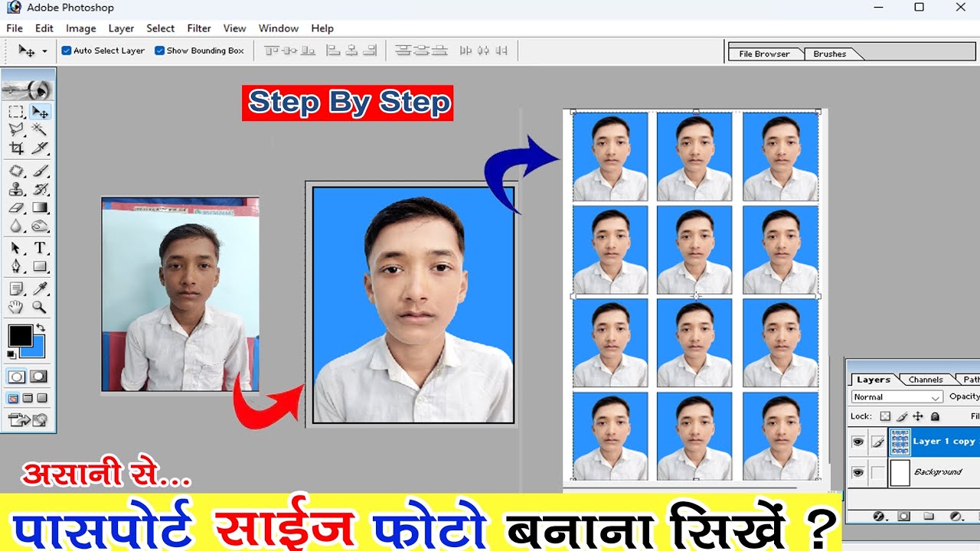
Task: Select the Eraser tool
Action: tap(16, 207)
